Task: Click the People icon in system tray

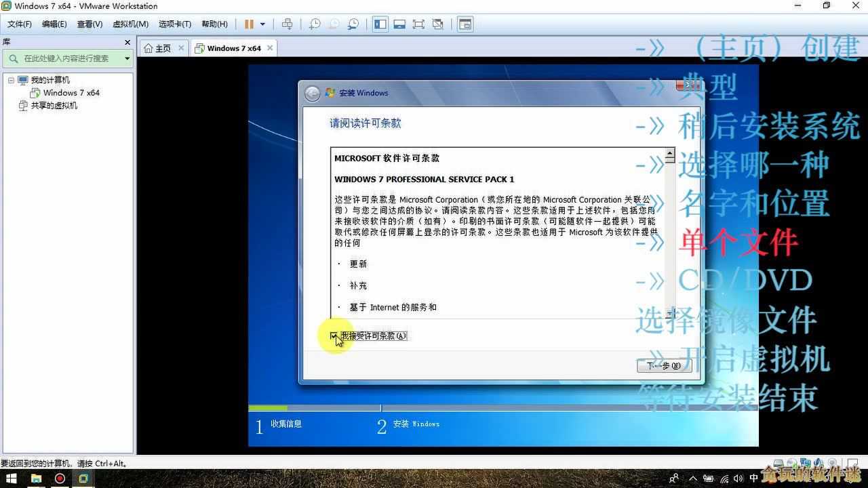Action: click(x=674, y=479)
